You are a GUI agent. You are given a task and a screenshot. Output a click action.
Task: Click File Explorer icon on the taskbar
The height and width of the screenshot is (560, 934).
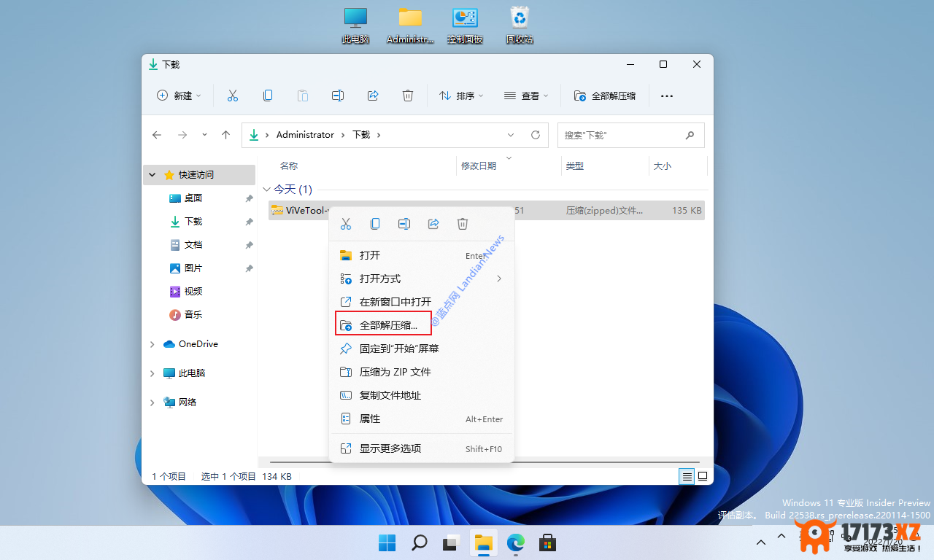483,542
